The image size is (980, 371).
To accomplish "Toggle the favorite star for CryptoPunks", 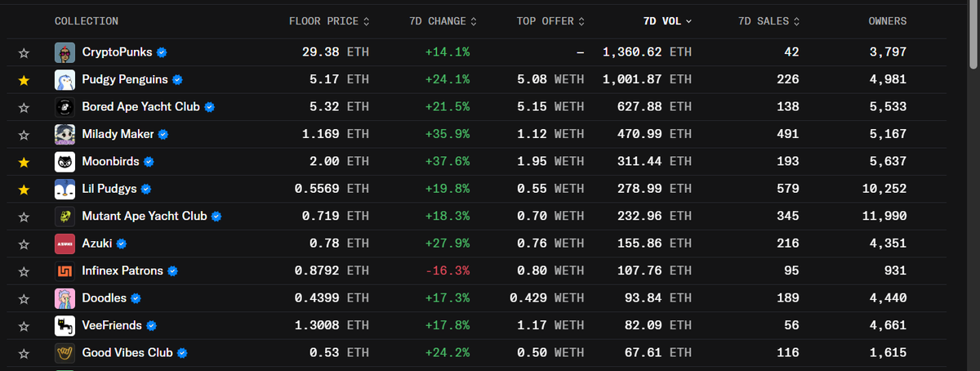I will (24, 53).
